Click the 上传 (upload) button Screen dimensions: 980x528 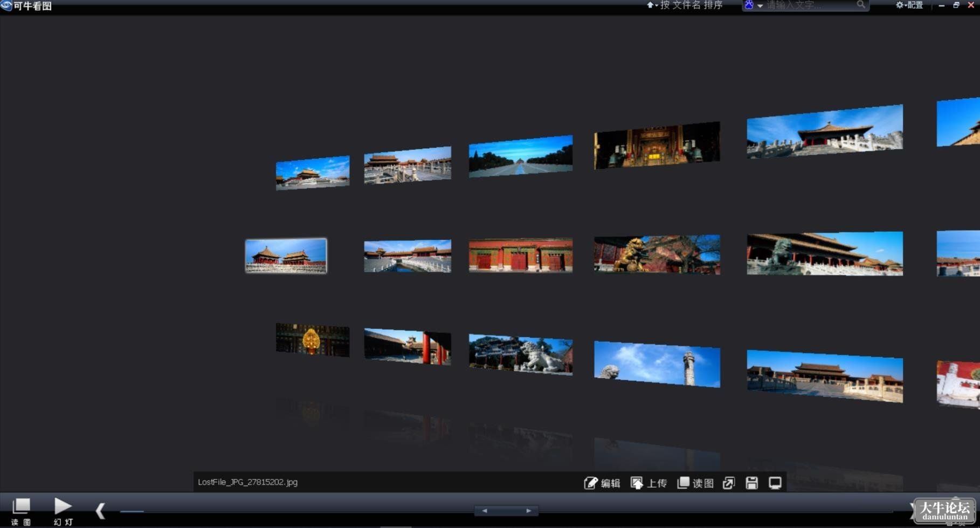[649, 483]
